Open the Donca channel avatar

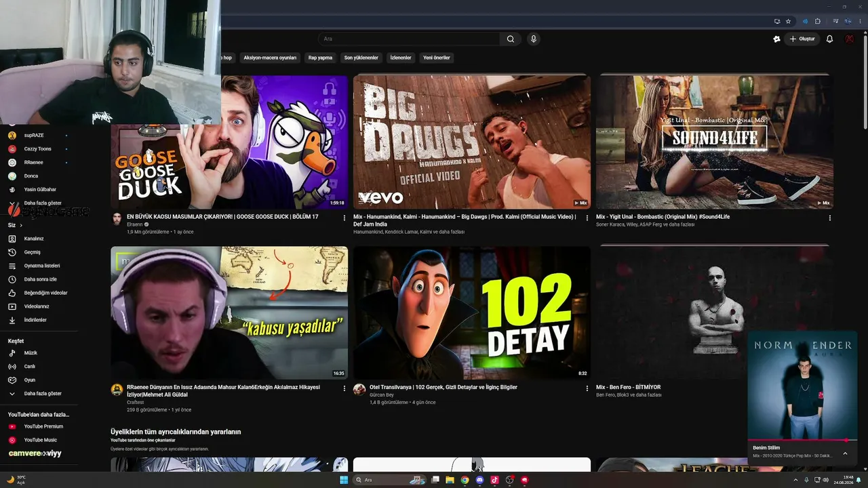tap(12, 176)
